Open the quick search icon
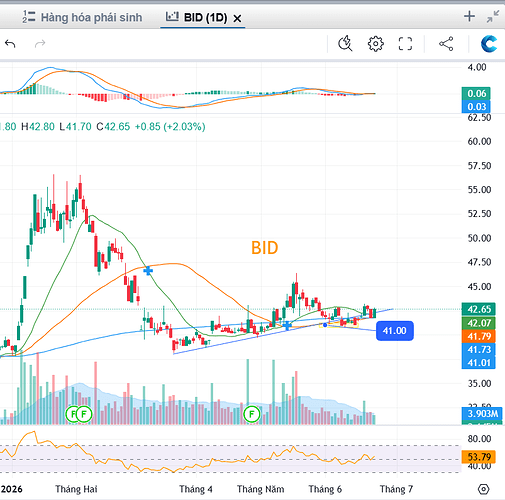The height and width of the screenshot is (500, 505). (x=345, y=44)
